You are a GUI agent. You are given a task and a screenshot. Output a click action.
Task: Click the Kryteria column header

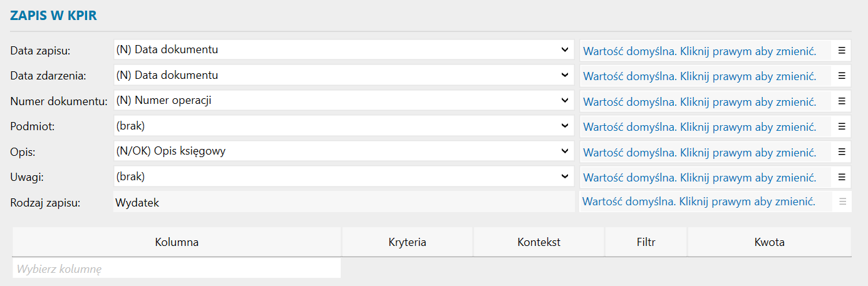coord(408,242)
